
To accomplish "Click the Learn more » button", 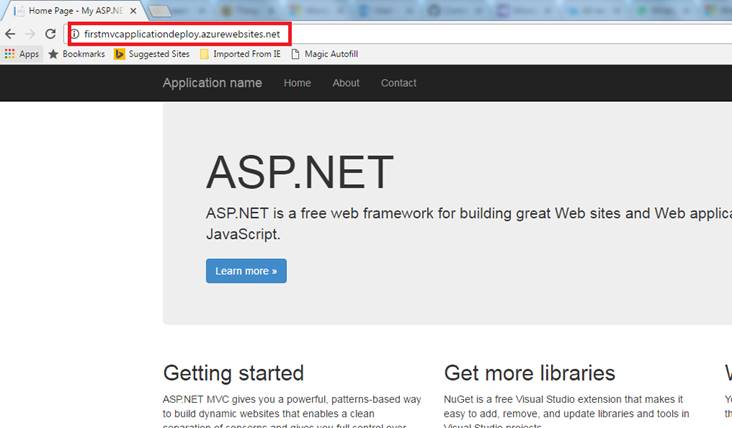I will click(x=246, y=271).
